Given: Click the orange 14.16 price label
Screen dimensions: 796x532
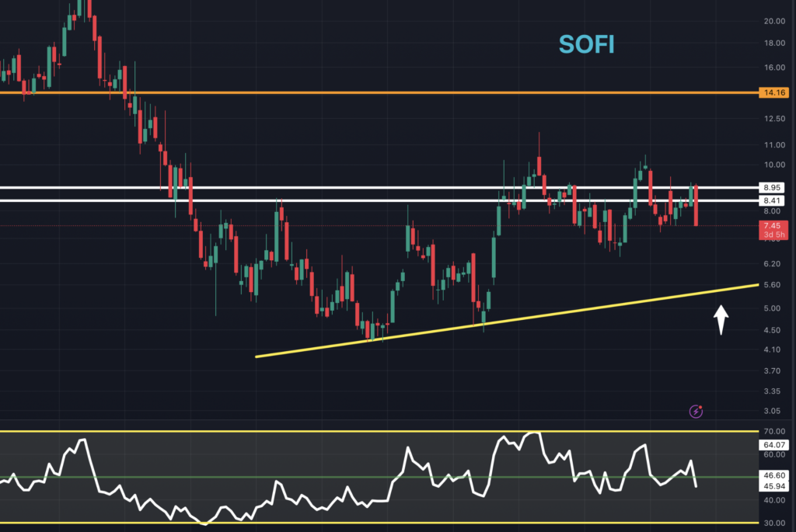Looking at the screenshot, I should pos(772,92).
